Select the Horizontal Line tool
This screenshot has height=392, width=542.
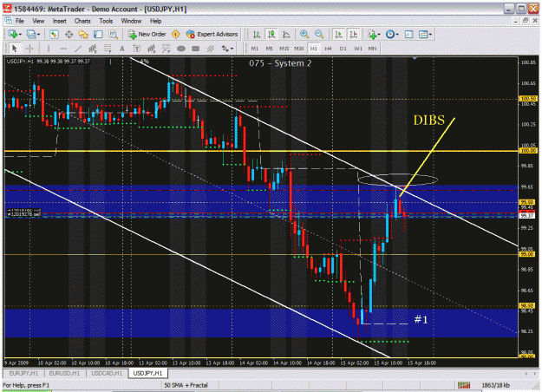pos(63,49)
